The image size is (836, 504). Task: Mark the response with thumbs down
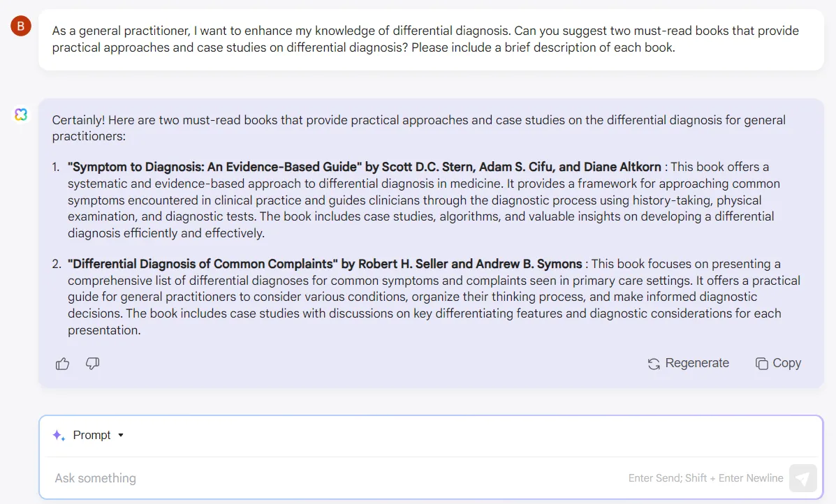click(x=93, y=364)
